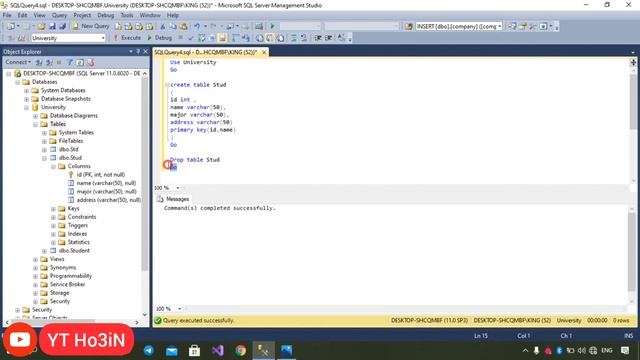Expand the dbo.Std table node
This screenshot has width=640, height=360.
coord(44,150)
